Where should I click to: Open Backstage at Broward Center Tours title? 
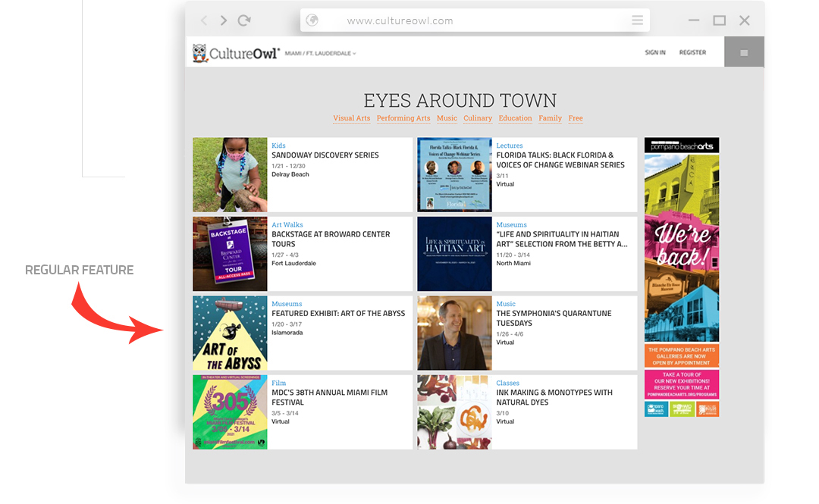(x=331, y=239)
